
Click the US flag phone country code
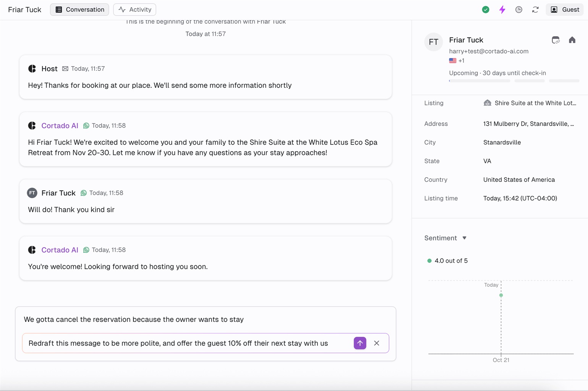coord(456,61)
